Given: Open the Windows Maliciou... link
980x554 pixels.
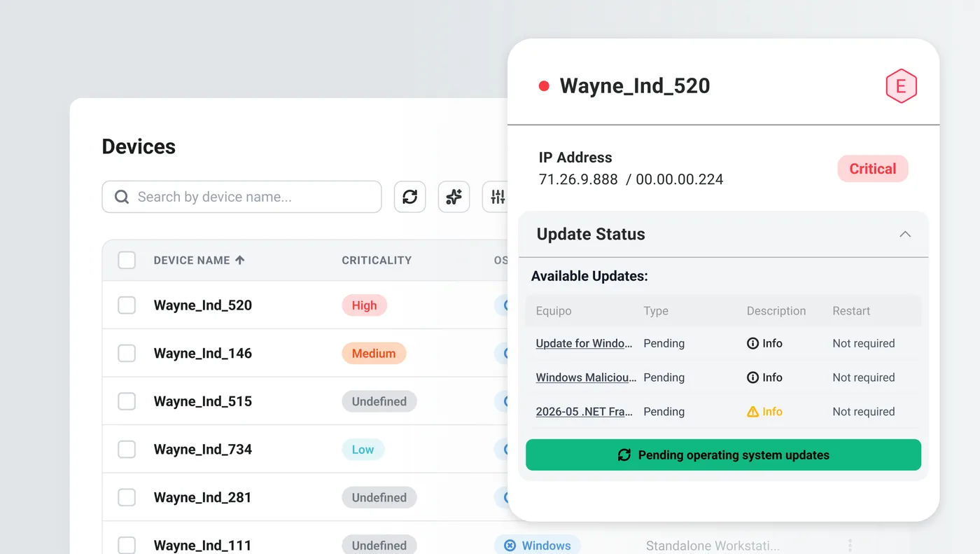Looking at the screenshot, I should click(x=587, y=378).
